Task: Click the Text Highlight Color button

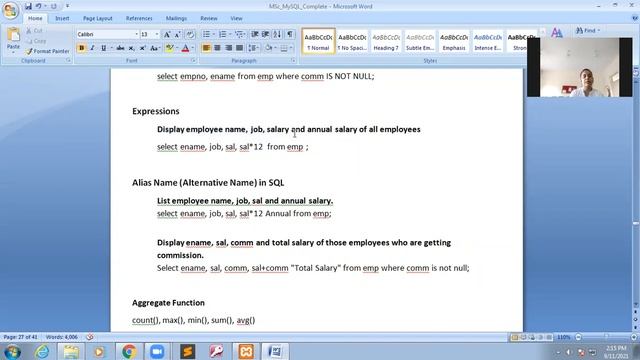Action: [169, 48]
